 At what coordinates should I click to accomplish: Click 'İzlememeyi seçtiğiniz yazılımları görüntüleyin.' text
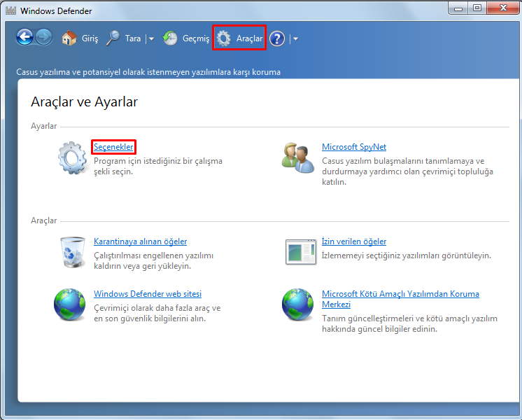[x=407, y=255]
